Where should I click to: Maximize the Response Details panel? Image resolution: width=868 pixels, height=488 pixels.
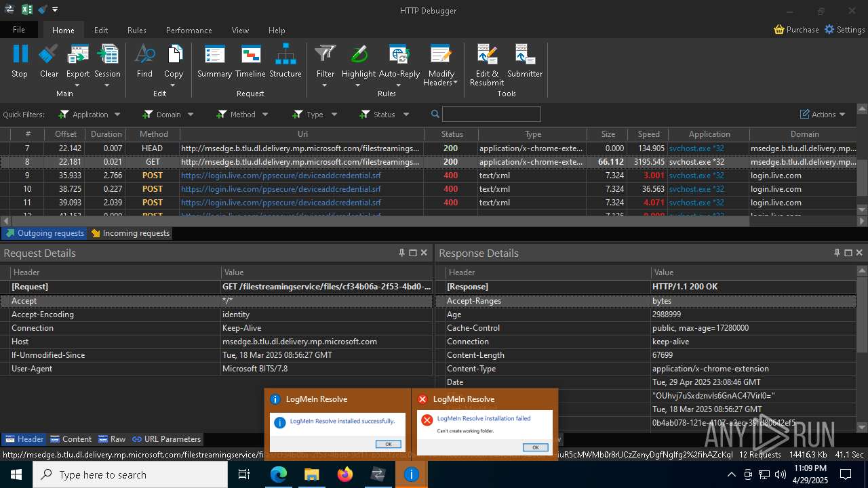[x=848, y=253]
